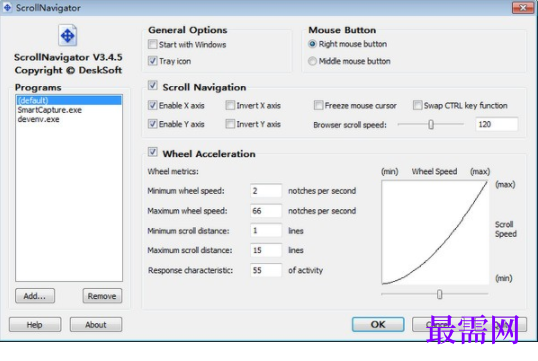Open the About dialog
This screenshot has width=538, height=361.
point(96,325)
